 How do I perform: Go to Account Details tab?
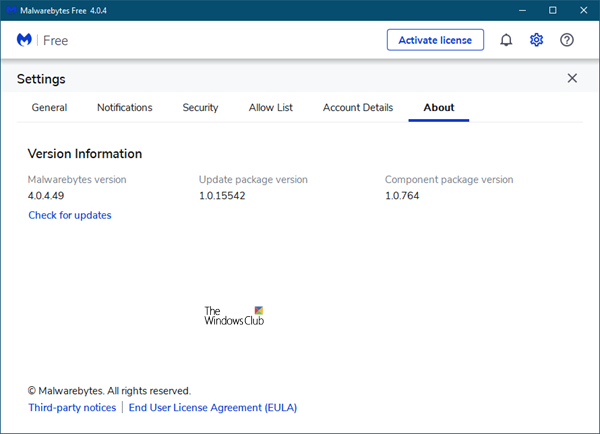[x=358, y=108]
